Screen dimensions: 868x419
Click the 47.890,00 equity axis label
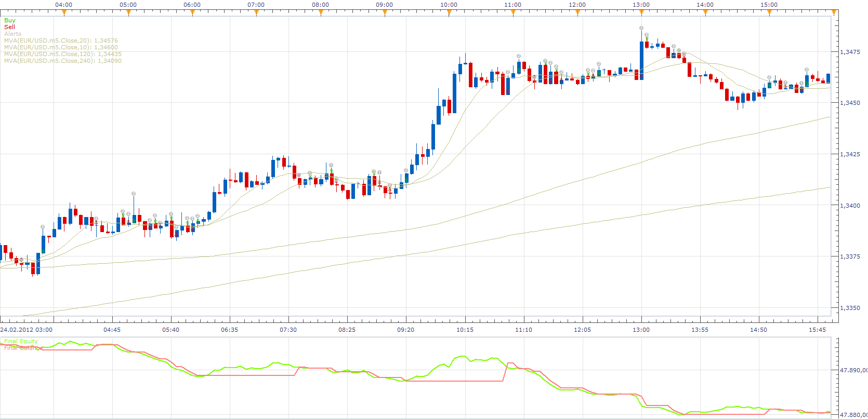[853, 370]
